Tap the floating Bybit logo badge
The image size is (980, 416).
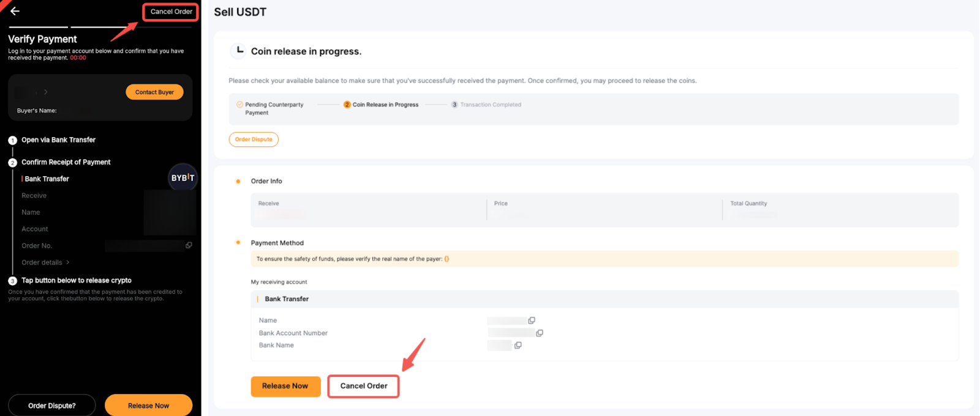tap(183, 178)
